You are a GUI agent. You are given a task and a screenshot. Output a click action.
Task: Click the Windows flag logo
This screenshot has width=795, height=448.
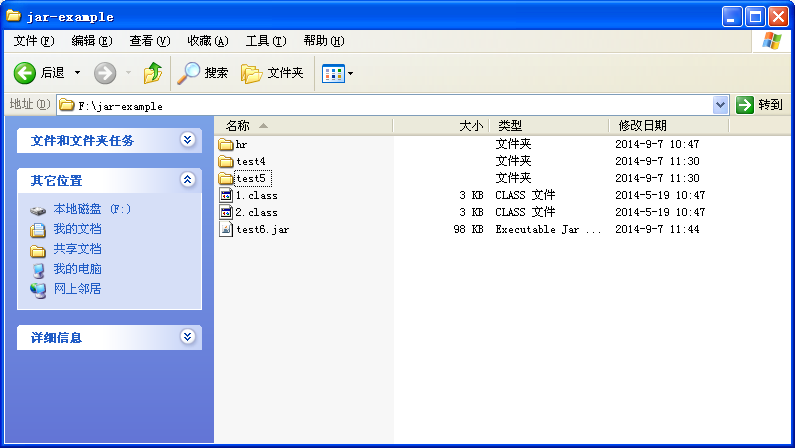(x=772, y=41)
